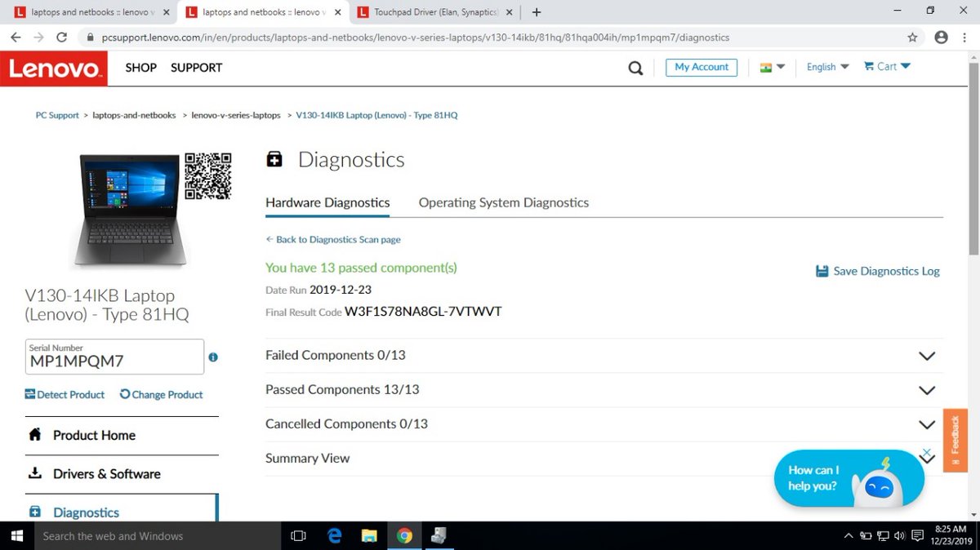Open the Action Center notification icon
This screenshot has height=550, width=980.
(916, 536)
